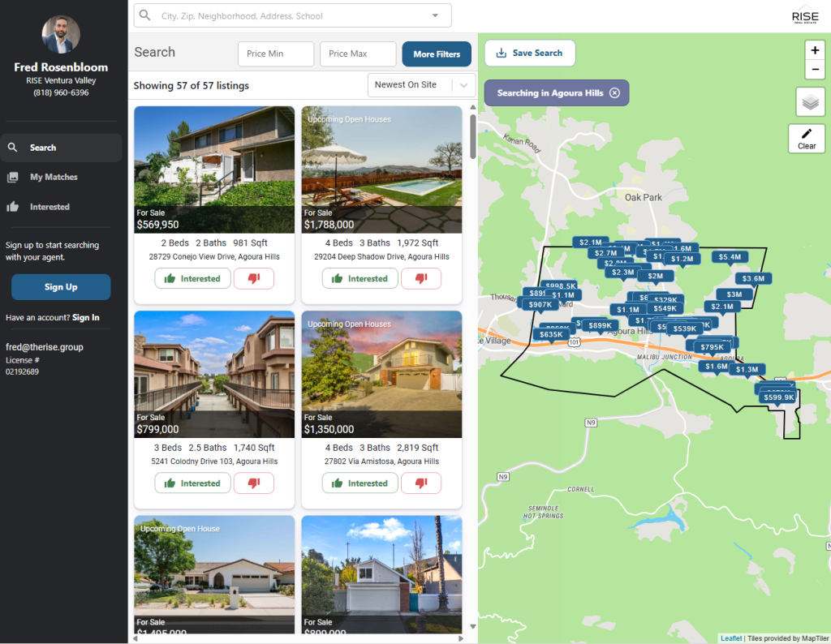Zoom in on the map with plus button

814,49
